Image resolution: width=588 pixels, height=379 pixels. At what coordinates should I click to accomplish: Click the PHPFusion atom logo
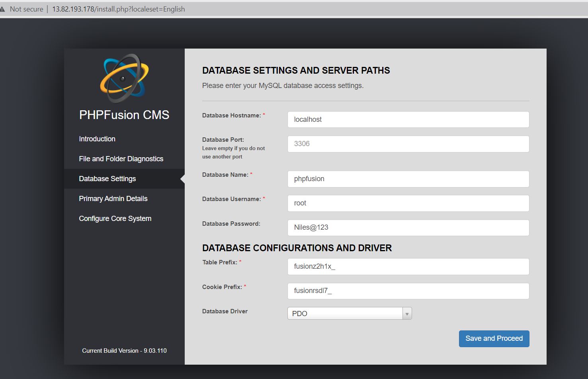point(124,78)
